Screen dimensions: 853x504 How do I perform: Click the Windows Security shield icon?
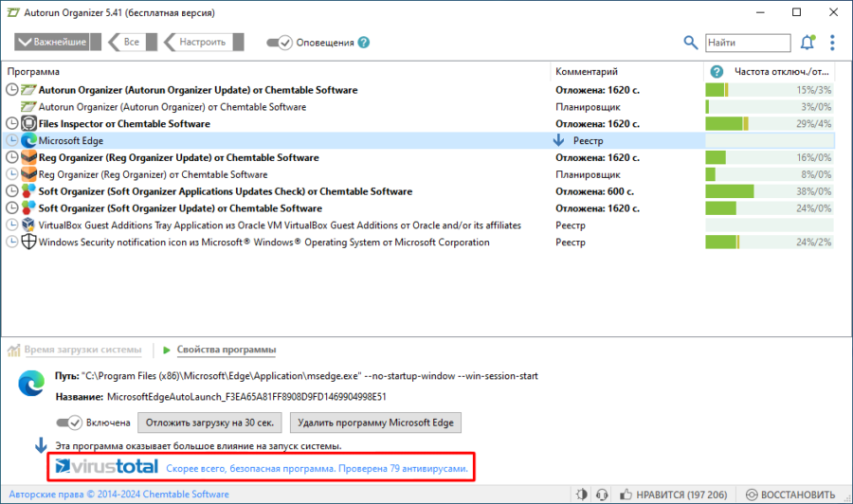point(28,242)
